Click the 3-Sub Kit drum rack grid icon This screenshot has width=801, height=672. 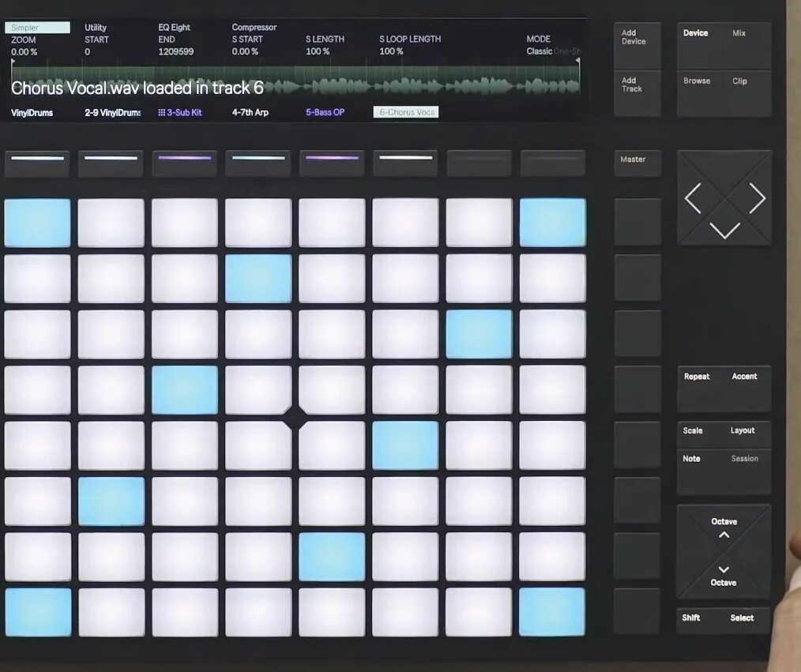coord(161,112)
